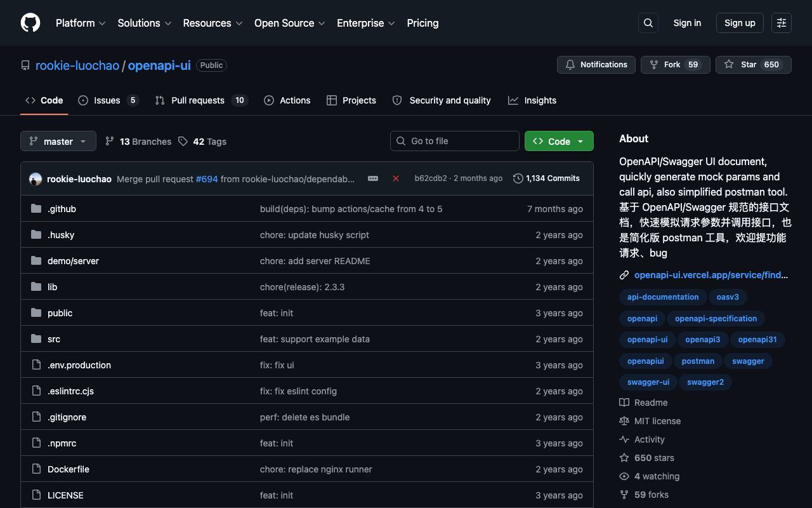
Task: Open pull request #694 link
Action: tap(207, 179)
